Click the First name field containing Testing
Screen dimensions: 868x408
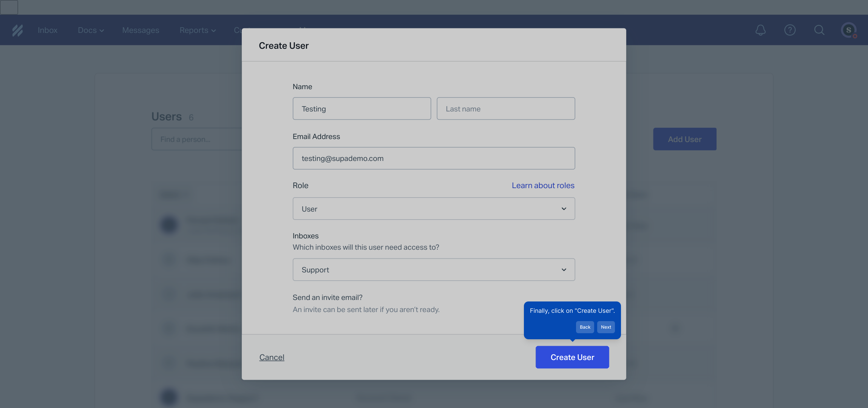361,109
